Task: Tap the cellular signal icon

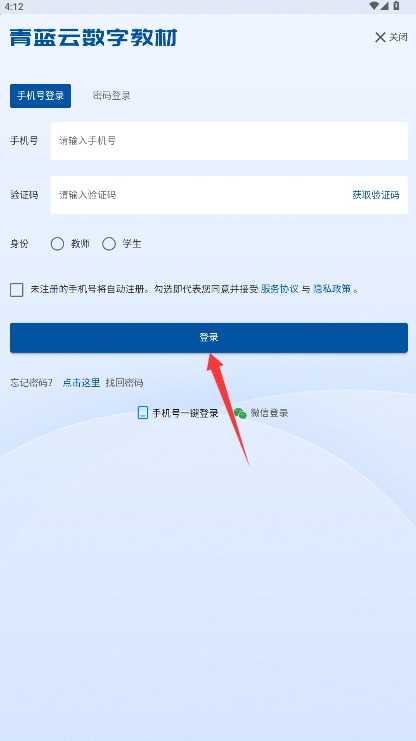Action: click(x=384, y=6)
